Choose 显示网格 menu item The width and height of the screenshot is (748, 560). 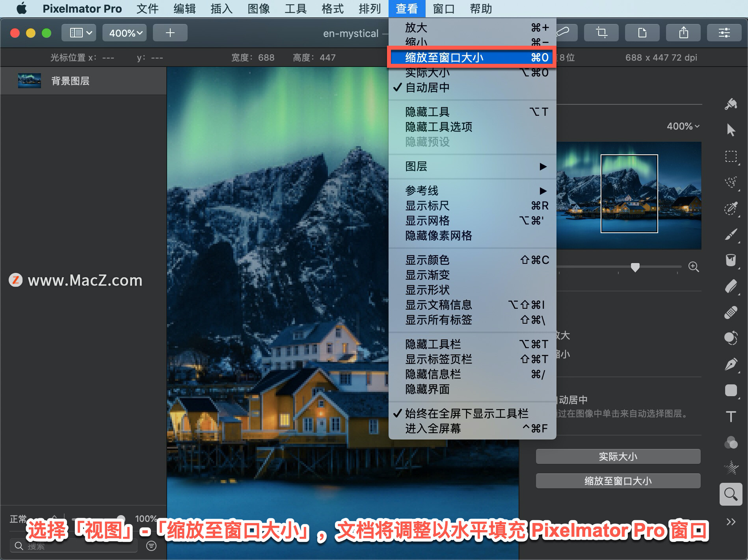point(472,221)
